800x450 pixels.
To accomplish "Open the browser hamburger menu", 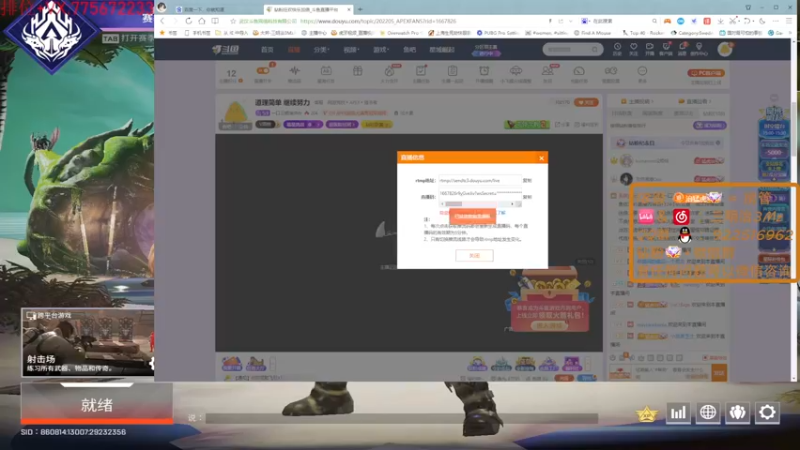I will tap(788, 21).
